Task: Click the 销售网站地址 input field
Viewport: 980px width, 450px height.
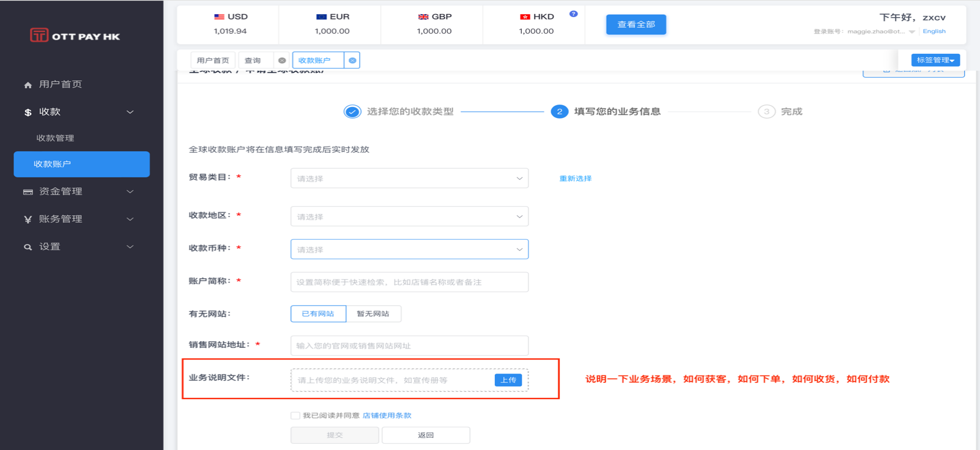Action: 409,345
